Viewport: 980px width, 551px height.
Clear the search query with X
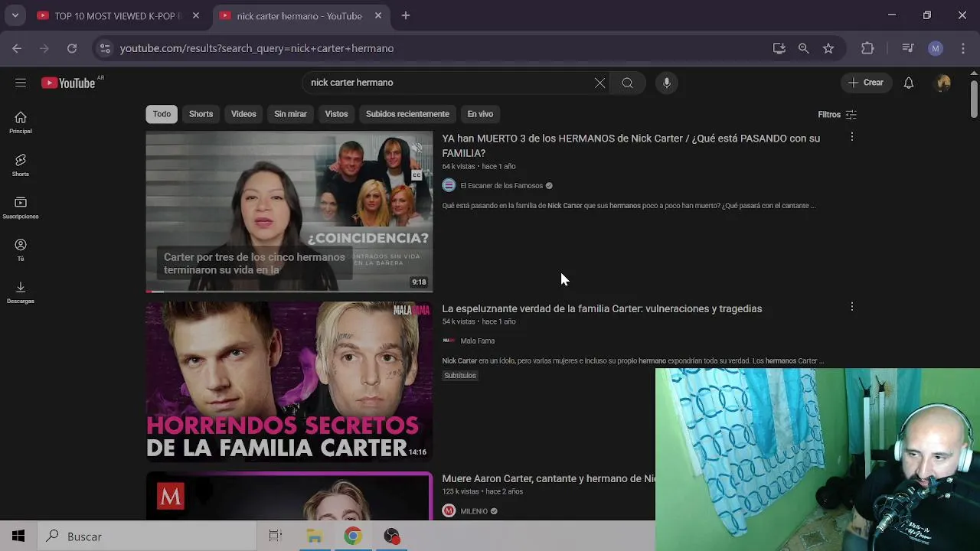[x=599, y=83]
